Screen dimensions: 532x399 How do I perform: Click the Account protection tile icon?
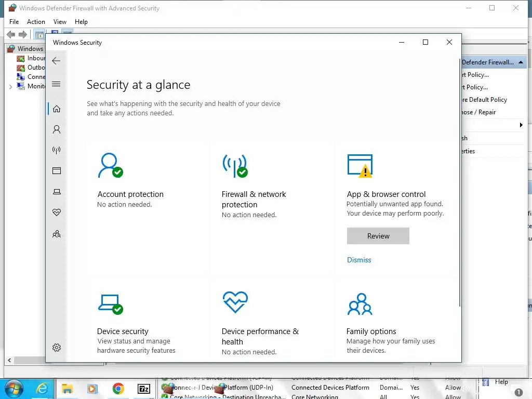pos(110,166)
